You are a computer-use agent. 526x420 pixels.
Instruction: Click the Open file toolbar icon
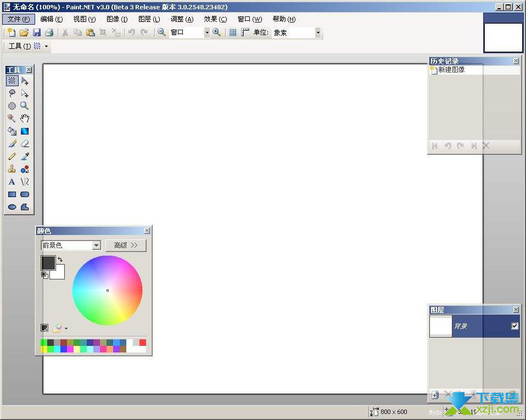click(24, 32)
